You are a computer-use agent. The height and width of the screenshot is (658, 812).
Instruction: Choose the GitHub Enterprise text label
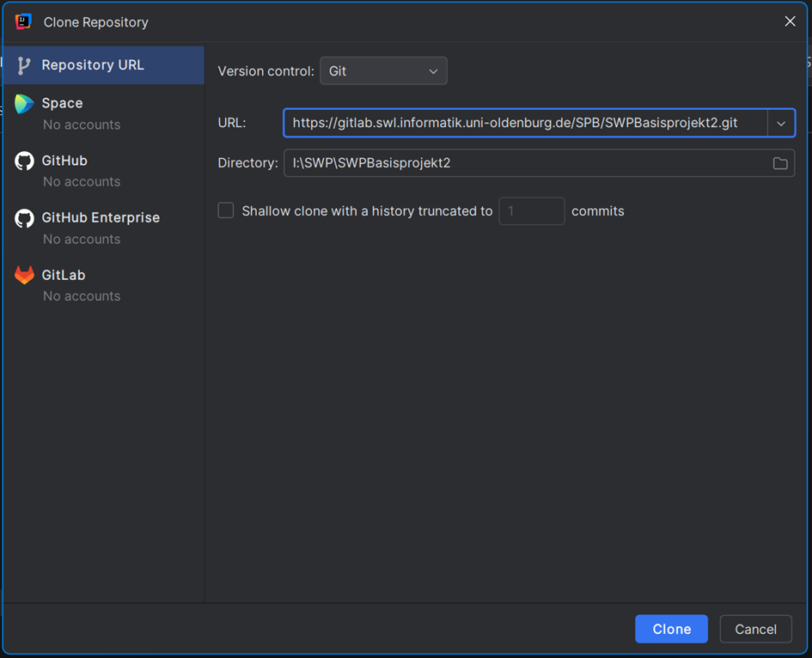101,218
